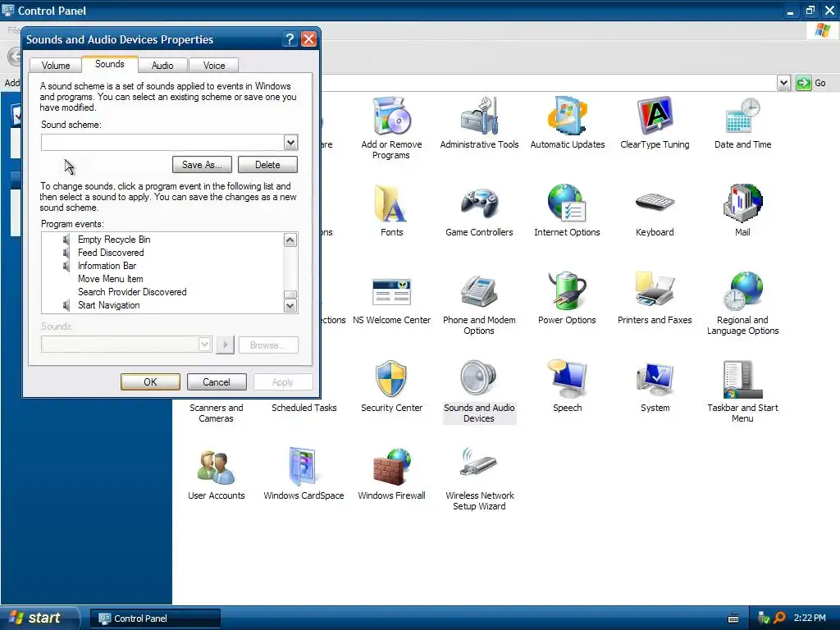The height and width of the screenshot is (630, 840).
Task: Open Add or Remove Programs icon
Action: click(x=391, y=116)
